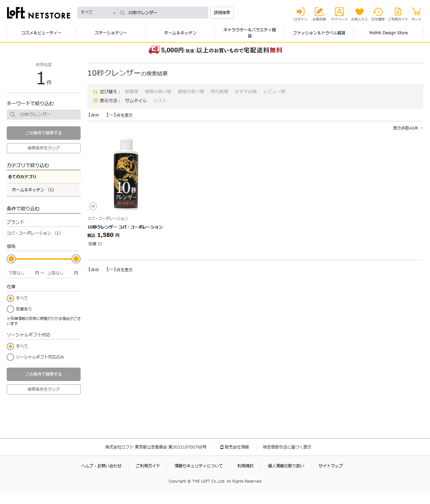Expand the ホーム＆キッチン (1) category
Screen dimensions: 430x504
tap(44, 190)
